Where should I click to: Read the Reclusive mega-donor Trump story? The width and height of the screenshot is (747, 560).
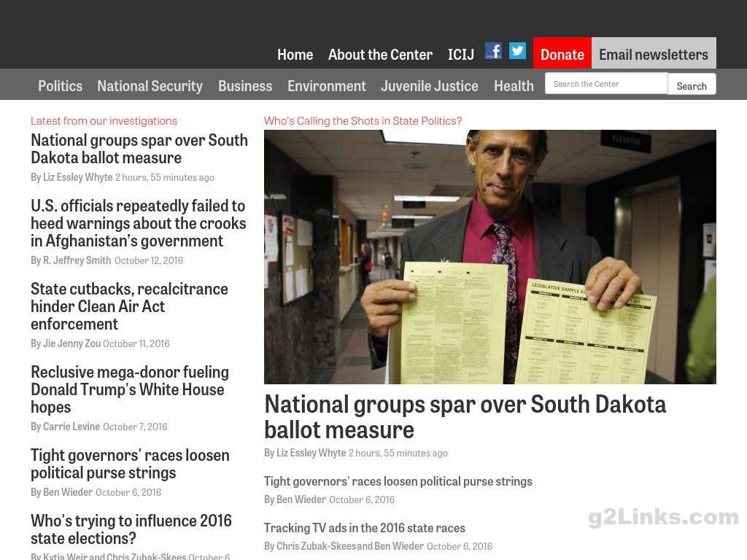130,389
